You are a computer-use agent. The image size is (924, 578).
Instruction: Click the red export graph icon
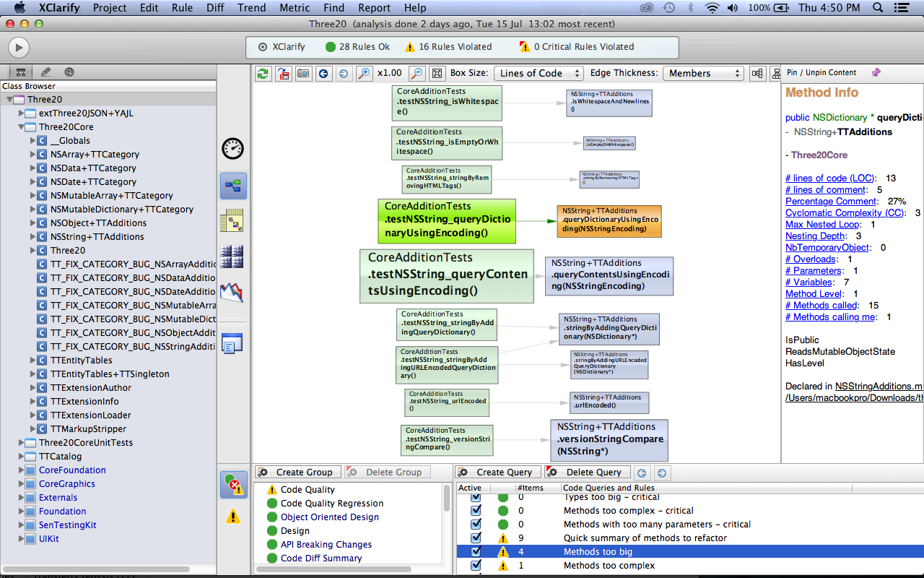click(x=284, y=74)
